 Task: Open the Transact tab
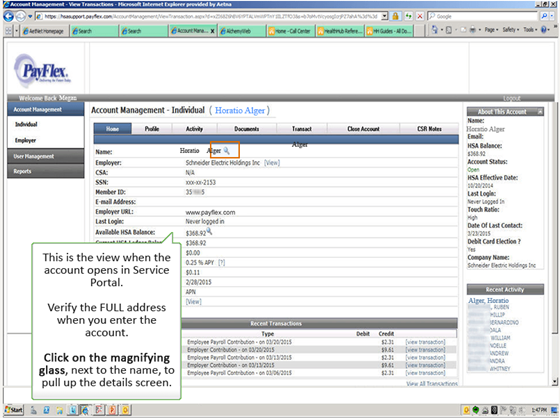(302, 129)
